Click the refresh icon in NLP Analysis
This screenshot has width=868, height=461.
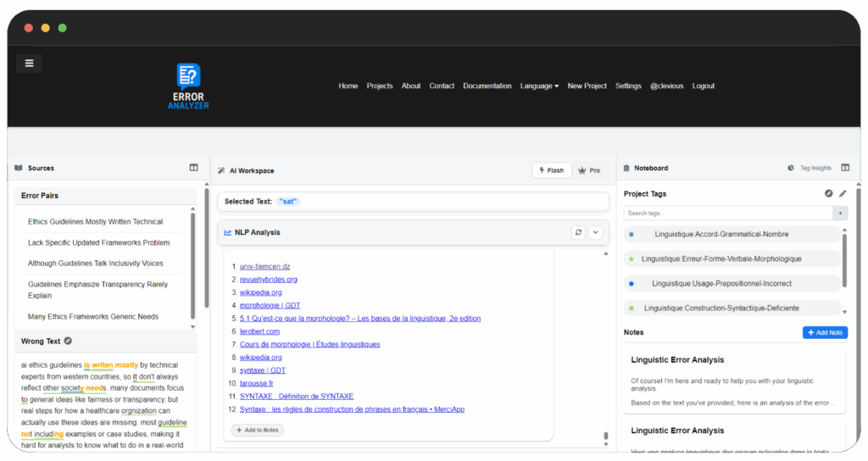(578, 232)
